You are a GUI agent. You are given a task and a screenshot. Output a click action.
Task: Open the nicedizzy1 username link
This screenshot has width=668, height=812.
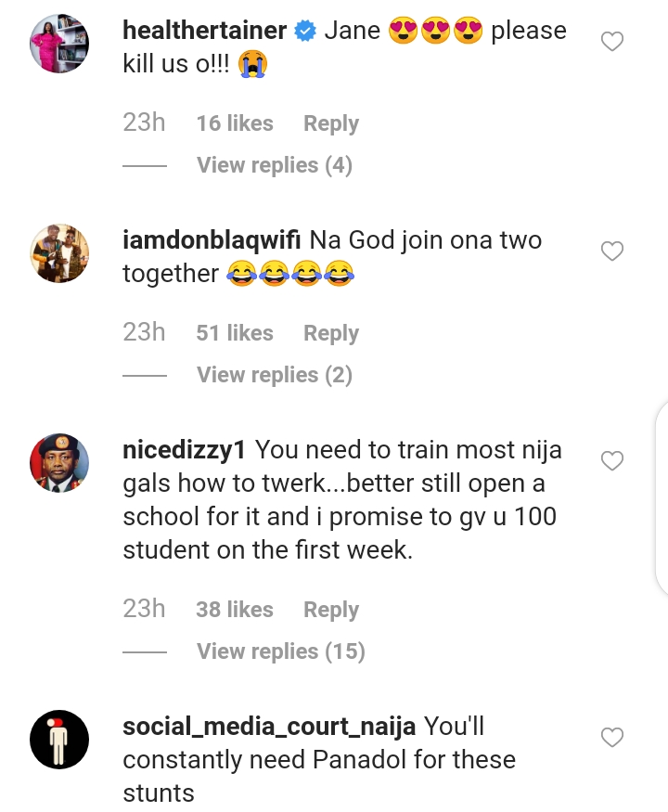(x=184, y=450)
